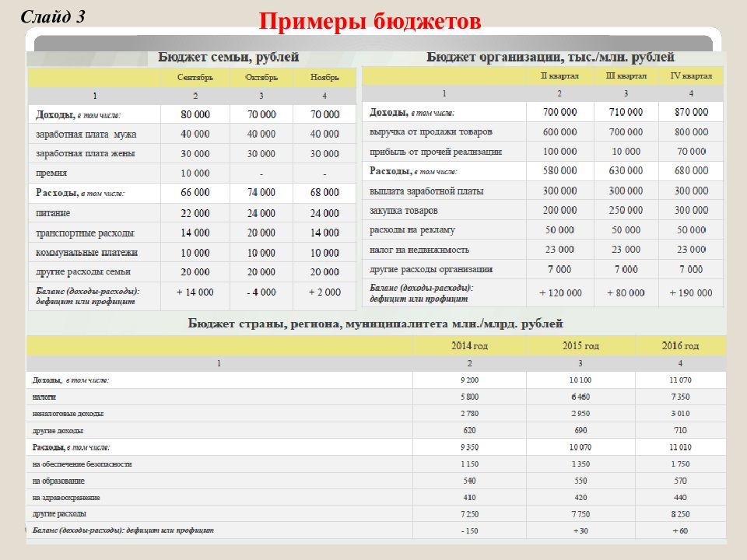Click the country income value "9 200"
This screenshot has height=560, width=747.
[x=469, y=380]
